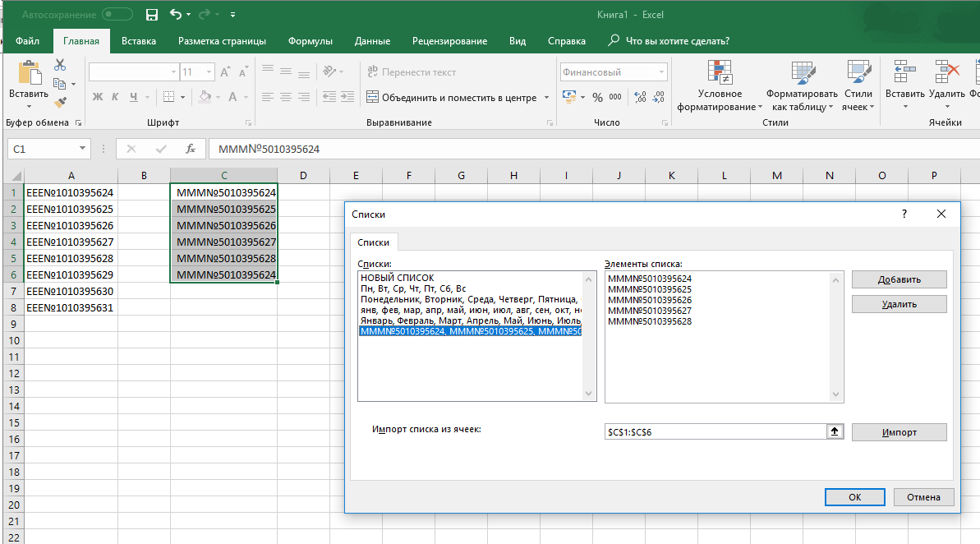This screenshot has width=980, height=544.
Task: Click the Save icon in title bar
Action: (x=151, y=15)
